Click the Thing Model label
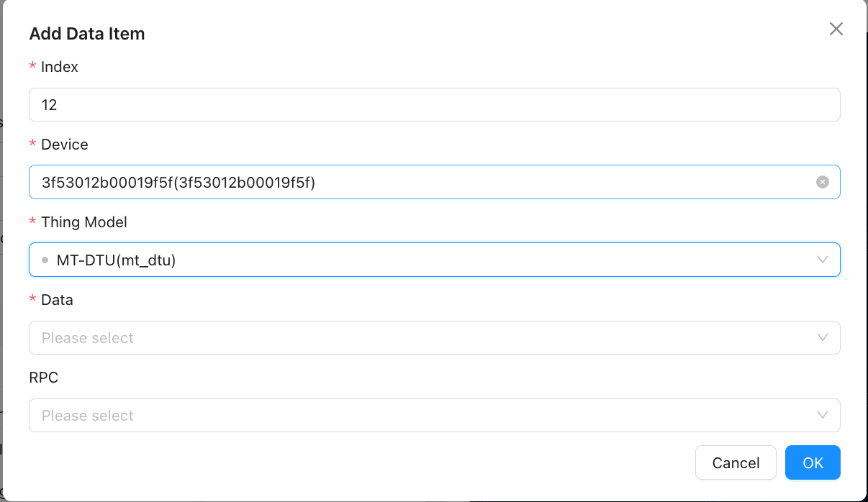Screen dimensions: 868x502 pos(84,222)
